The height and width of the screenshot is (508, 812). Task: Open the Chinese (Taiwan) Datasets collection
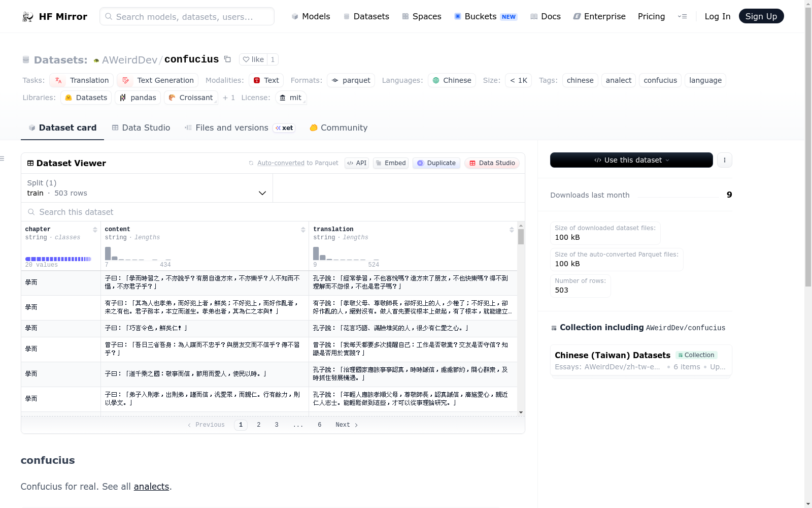pyautogui.click(x=640, y=361)
